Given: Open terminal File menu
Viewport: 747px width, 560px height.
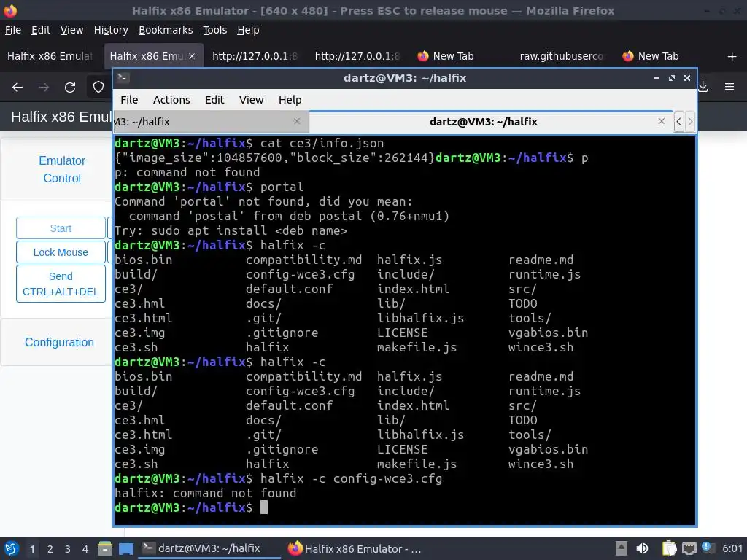Looking at the screenshot, I should click(x=129, y=99).
